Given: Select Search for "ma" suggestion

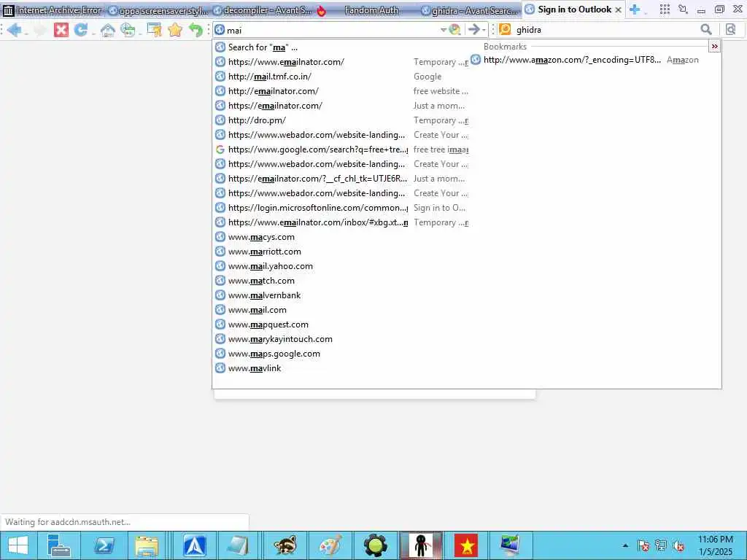Looking at the screenshot, I should (341, 47).
